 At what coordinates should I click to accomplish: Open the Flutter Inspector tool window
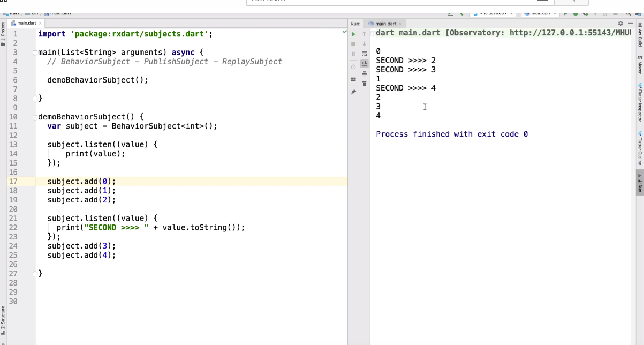[640, 102]
